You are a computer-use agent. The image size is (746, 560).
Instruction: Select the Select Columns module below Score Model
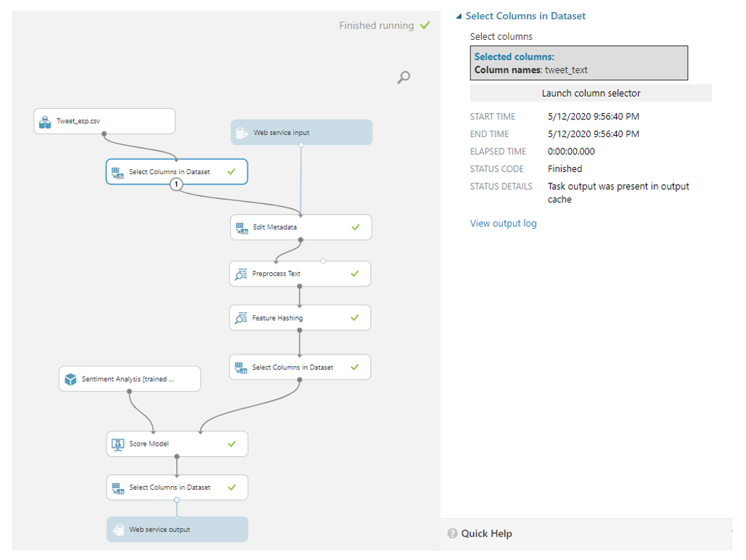click(x=171, y=488)
